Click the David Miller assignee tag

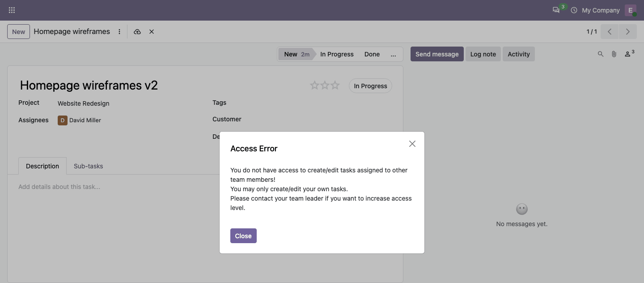pos(80,120)
